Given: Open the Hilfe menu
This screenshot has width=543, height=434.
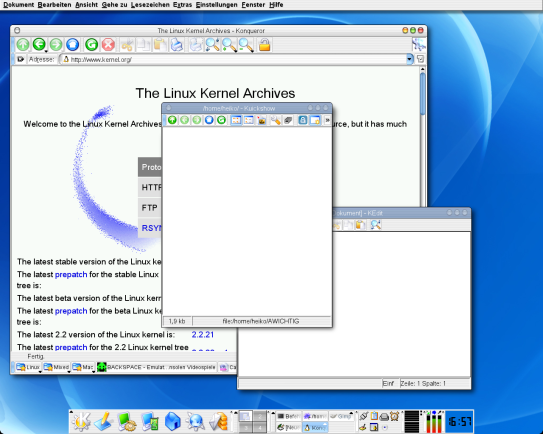Looking at the screenshot, I should (276, 5).
